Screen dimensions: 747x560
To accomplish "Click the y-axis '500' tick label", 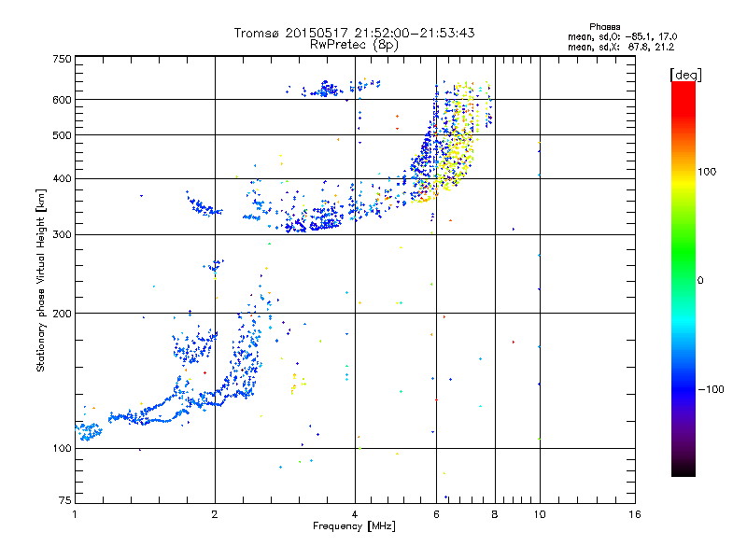I will [x=62, y=135].
